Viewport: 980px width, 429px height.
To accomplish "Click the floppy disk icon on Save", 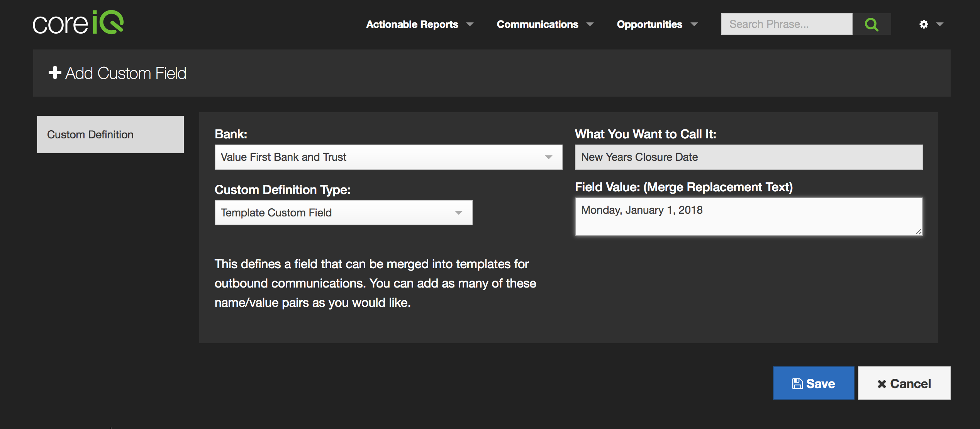I will (797, 383).
